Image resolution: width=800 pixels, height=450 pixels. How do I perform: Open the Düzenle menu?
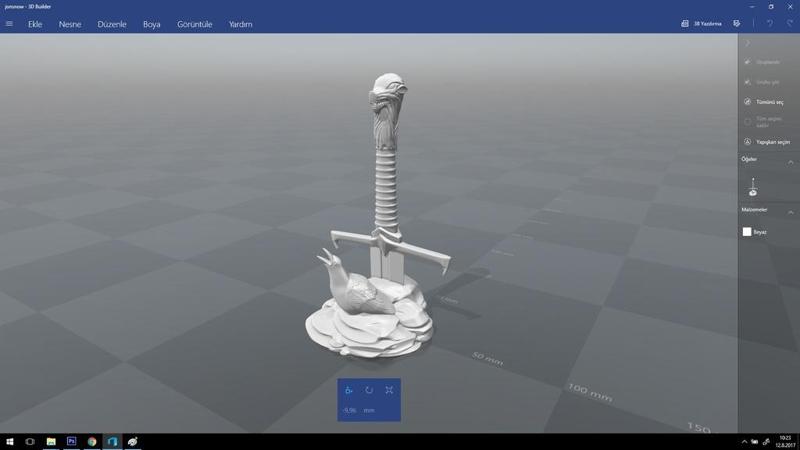[x=112, y=24]
